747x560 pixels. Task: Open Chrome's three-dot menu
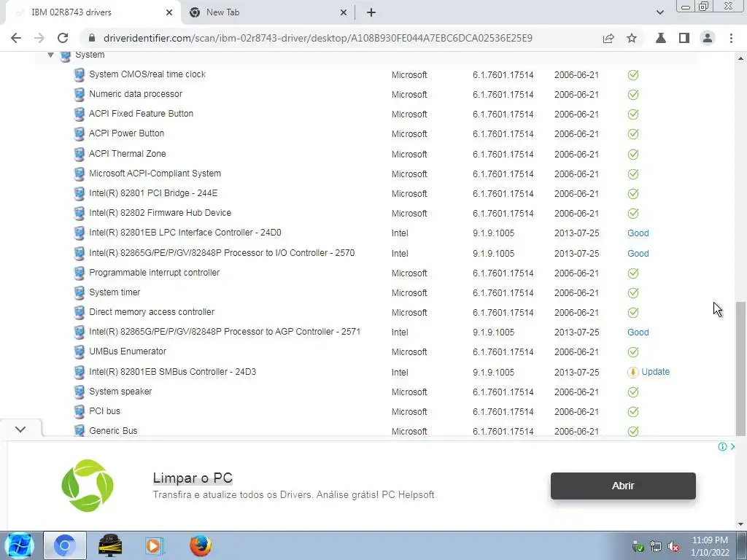(x=731, y=38)
